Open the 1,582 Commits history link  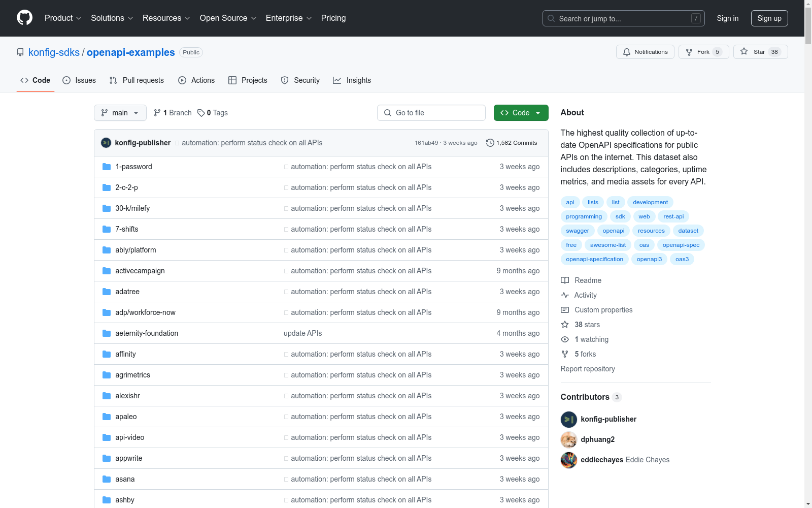[x=512, y=143]
